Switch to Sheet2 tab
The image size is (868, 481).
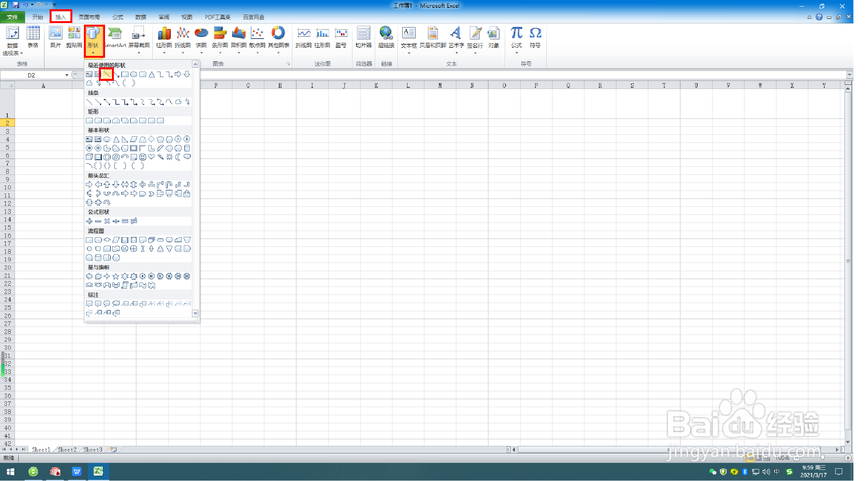(x=67, y=449)
